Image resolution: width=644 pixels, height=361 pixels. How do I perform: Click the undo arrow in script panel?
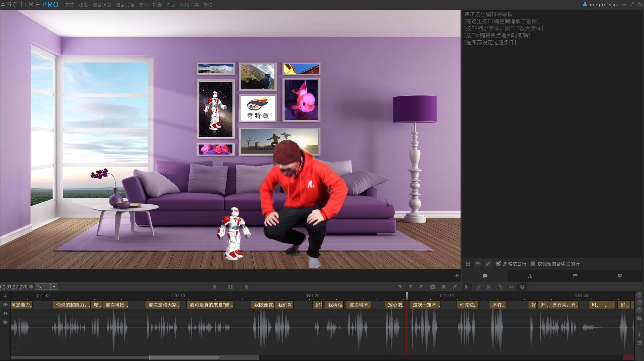tap(478, 264)
